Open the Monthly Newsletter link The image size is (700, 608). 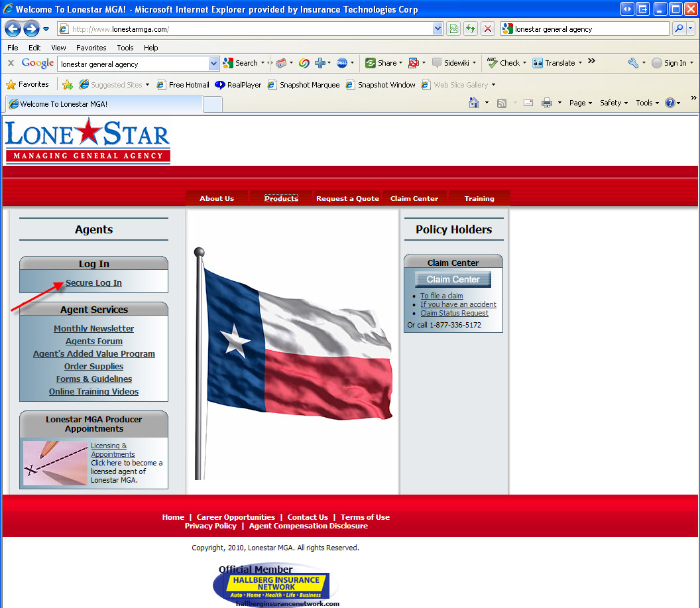93,329
